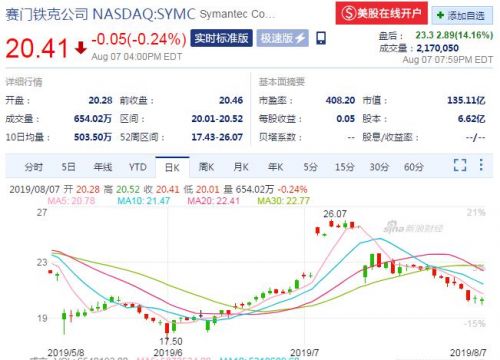Select the 5分 chart tab

pyautogui.click(x=310, y=167)
